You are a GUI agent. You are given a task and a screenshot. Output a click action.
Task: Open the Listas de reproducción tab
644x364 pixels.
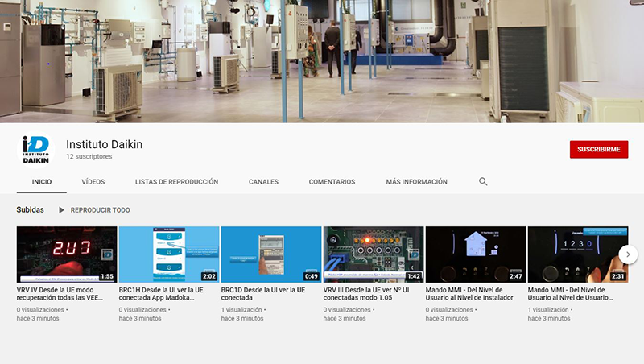pyautogui.click(x=176, y=181)
